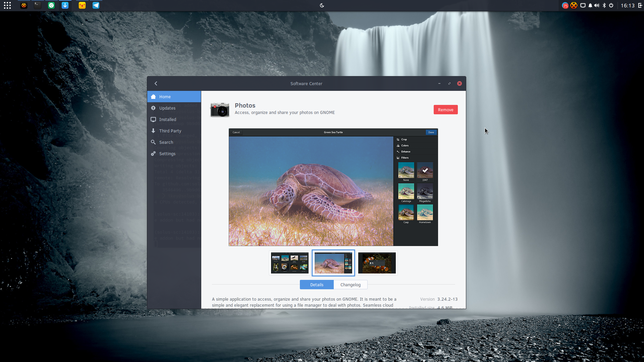Focus the blue download-arrow Software Center panel icon
Viewport: 644px width, 362px height.
(x=65, y=5)
